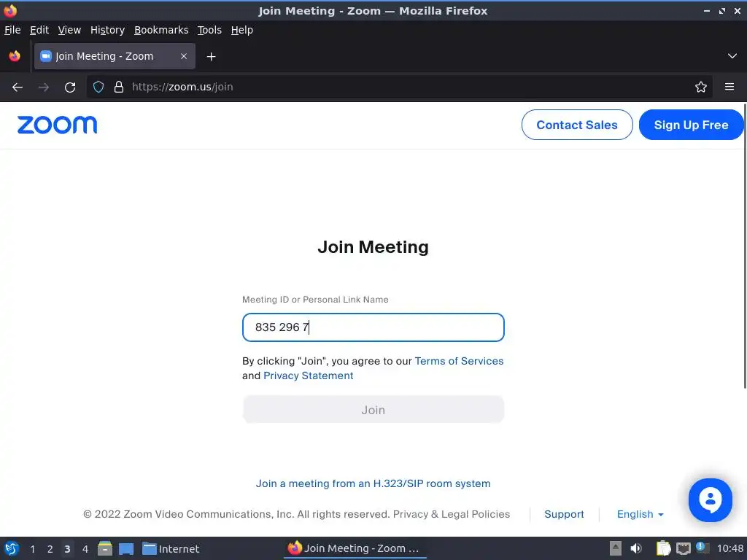Open the Help menu
747x560 pixels.
[242, 30]
